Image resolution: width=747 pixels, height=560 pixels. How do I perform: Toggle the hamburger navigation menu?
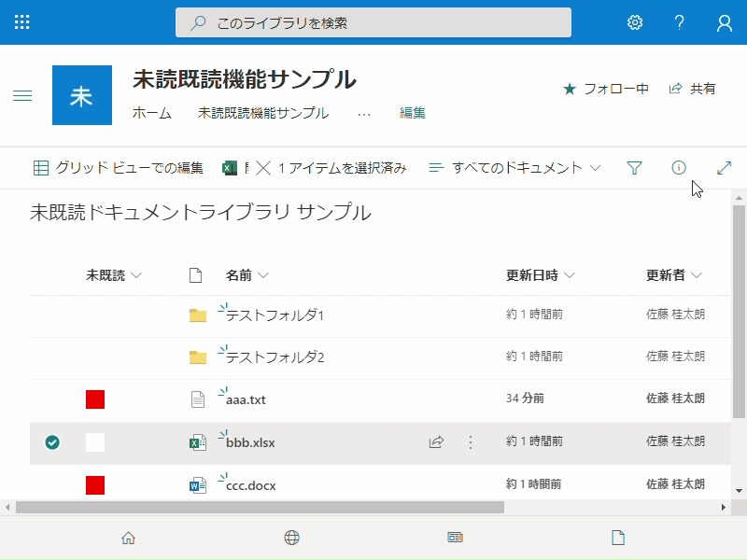(22, 96)
